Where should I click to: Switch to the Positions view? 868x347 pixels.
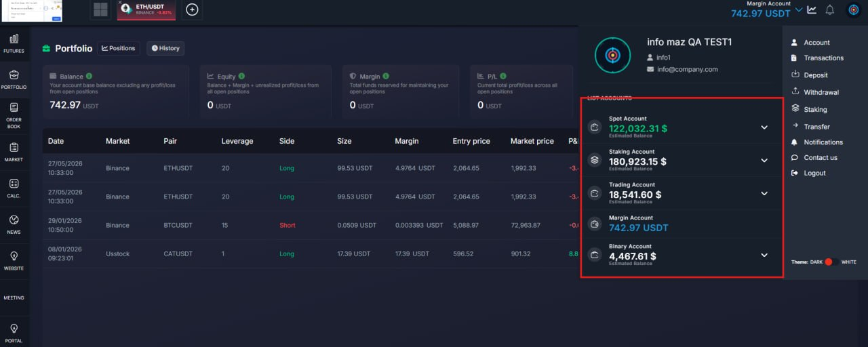(119, 48)
